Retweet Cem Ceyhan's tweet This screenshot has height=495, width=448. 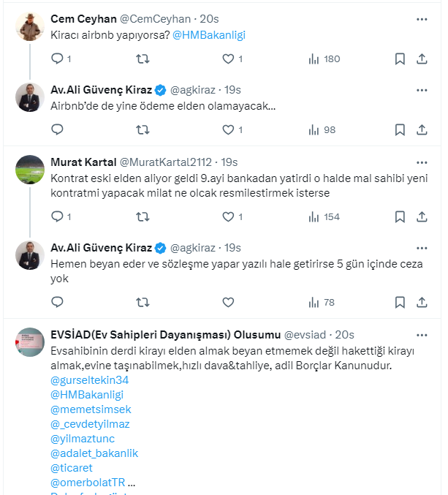[143, 58]
